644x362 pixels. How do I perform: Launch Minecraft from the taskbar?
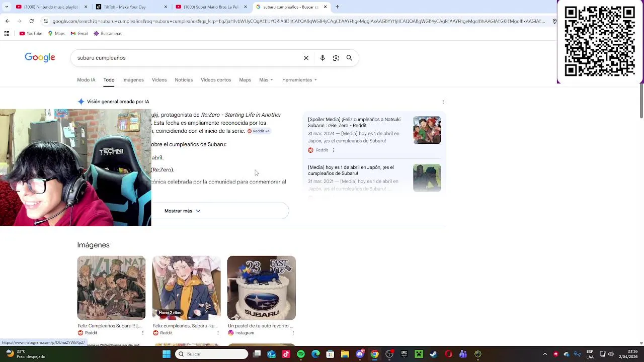coord(419,354)
